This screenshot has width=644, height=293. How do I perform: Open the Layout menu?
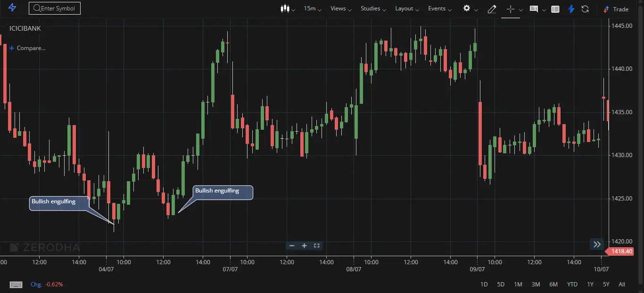coord(407,8)
